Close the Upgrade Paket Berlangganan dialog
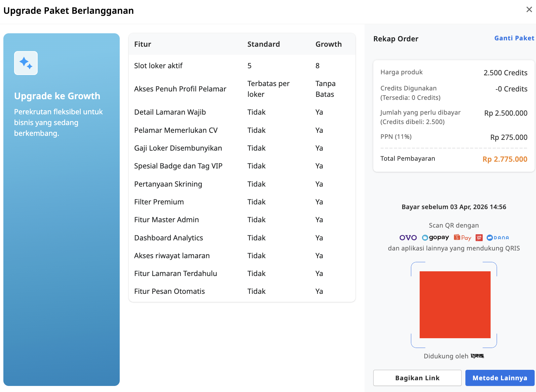The height and width of the screenshot is (392, 536). coord(529,9)
